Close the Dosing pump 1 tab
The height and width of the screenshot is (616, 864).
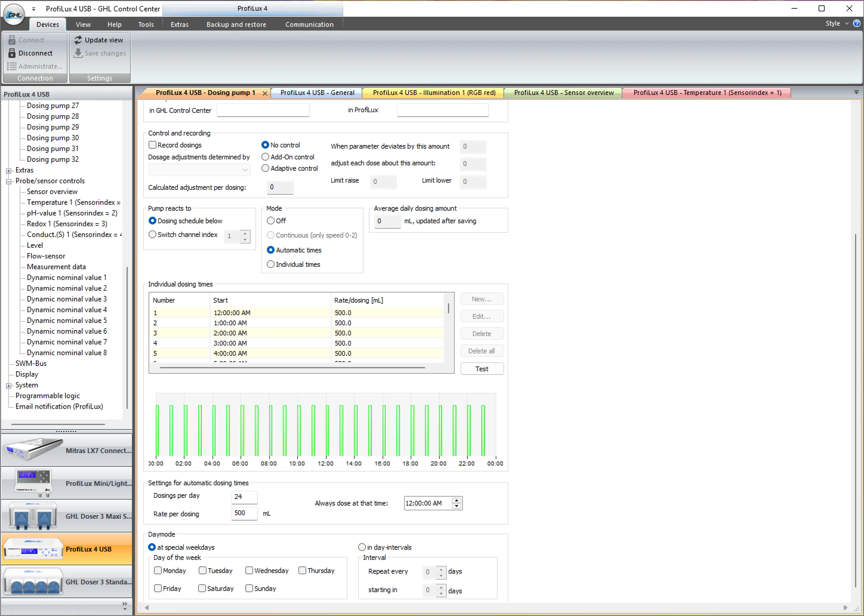point(265,93)
